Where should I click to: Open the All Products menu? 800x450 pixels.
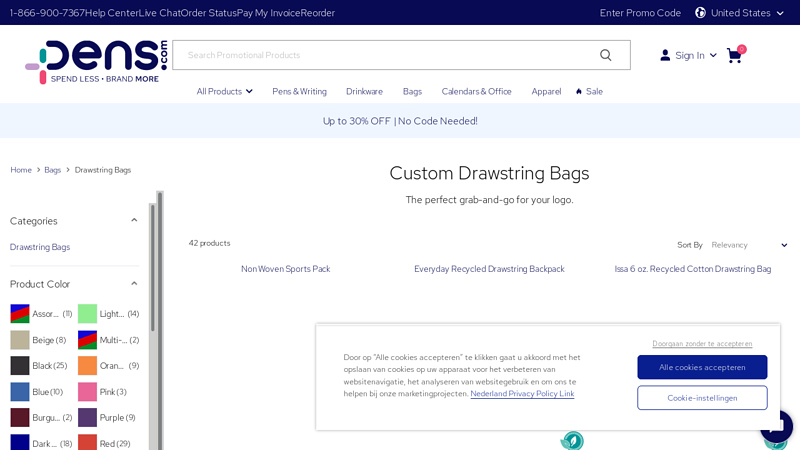[224, 91]
